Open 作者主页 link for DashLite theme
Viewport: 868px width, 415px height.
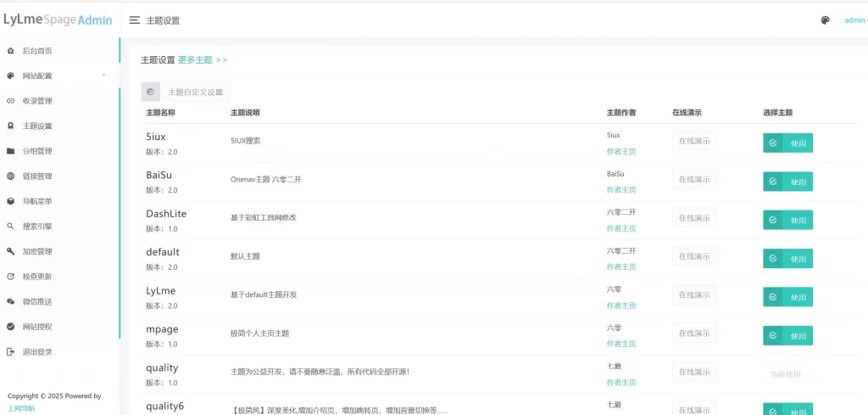(621, 228)
